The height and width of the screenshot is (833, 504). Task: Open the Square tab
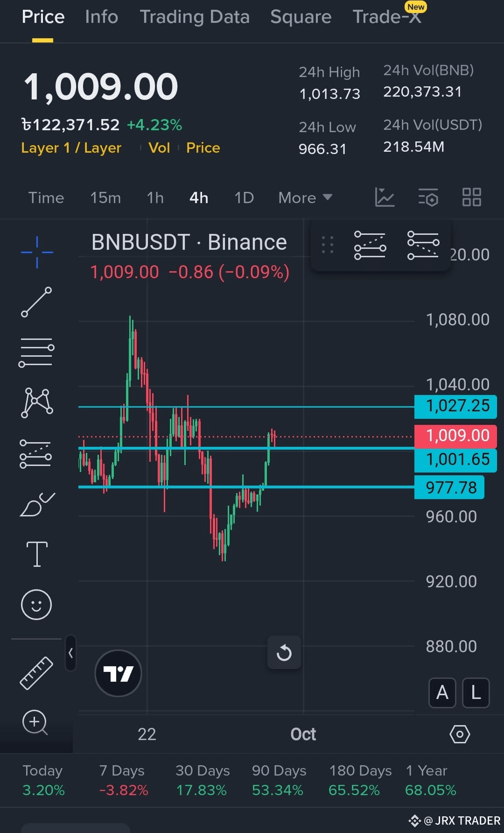point(301,17)
